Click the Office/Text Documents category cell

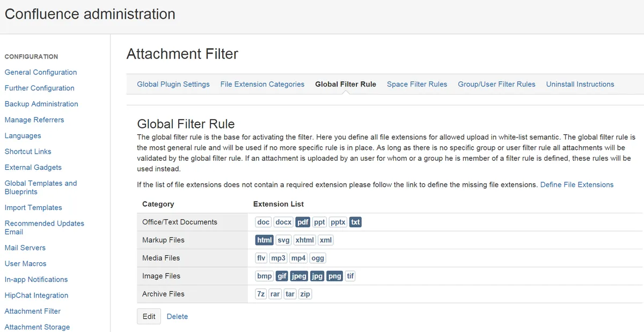point(193,222)
